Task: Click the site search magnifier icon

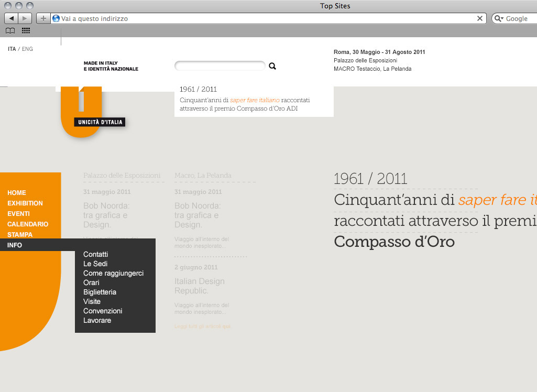Action: [x=272, y=66]
